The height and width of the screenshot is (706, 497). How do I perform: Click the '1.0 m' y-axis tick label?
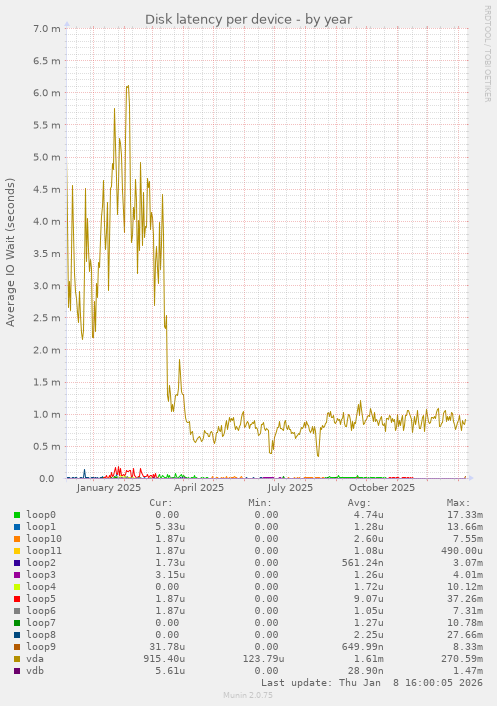[x=46, y=414]
